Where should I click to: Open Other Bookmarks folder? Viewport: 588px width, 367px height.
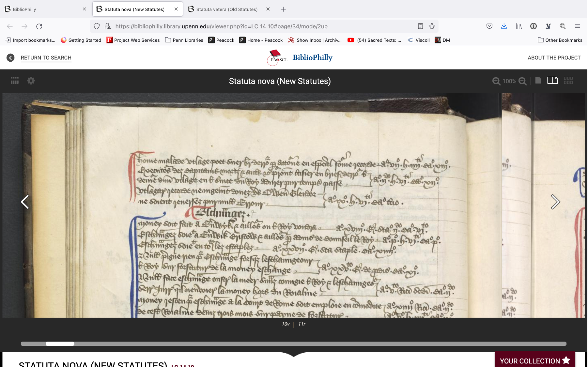[x=560, y=40]
